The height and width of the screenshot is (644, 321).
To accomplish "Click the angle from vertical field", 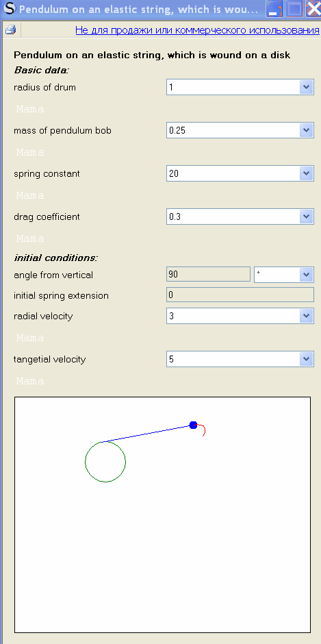I will coord(208,274).
